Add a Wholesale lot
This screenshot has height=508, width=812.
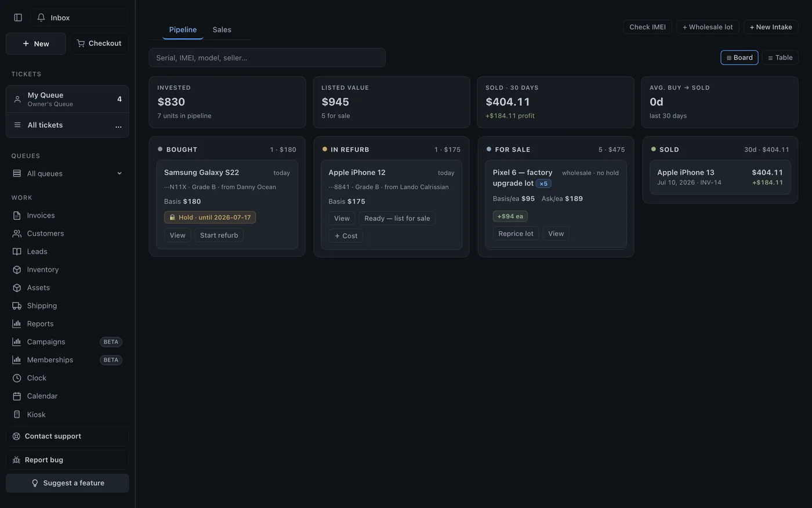[x=708, y=27]
